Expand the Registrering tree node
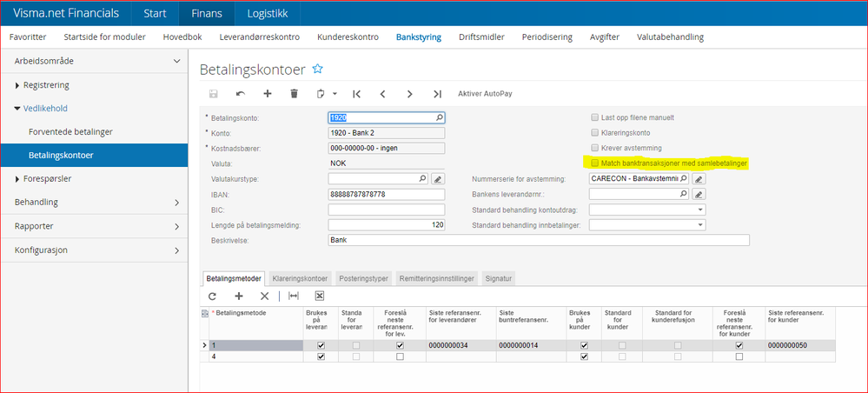The height and width of the screenshot is (393, 868). click(x=17, y=85)
